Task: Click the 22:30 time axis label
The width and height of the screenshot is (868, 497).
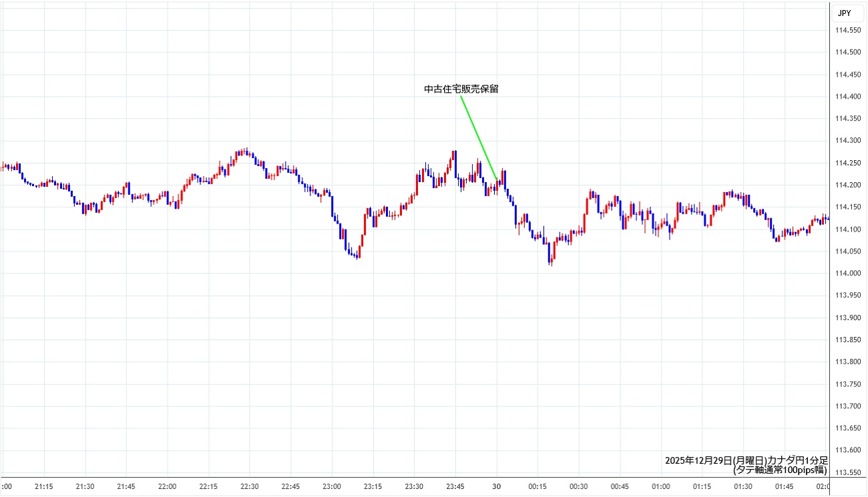Action: pos(249,487)
